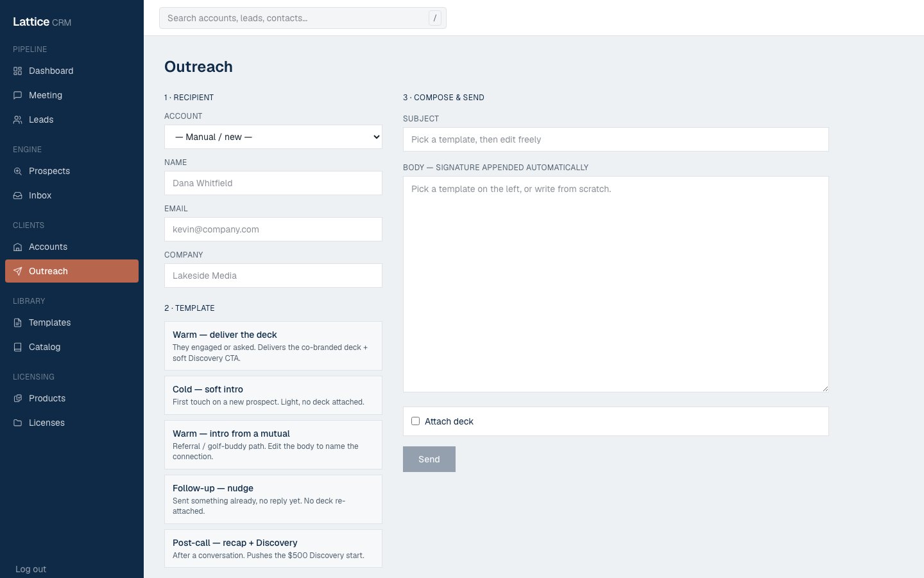The width and height of the screenshot is (924, 578).
Task: Click the Licenses folder icon
Action: 18,423
